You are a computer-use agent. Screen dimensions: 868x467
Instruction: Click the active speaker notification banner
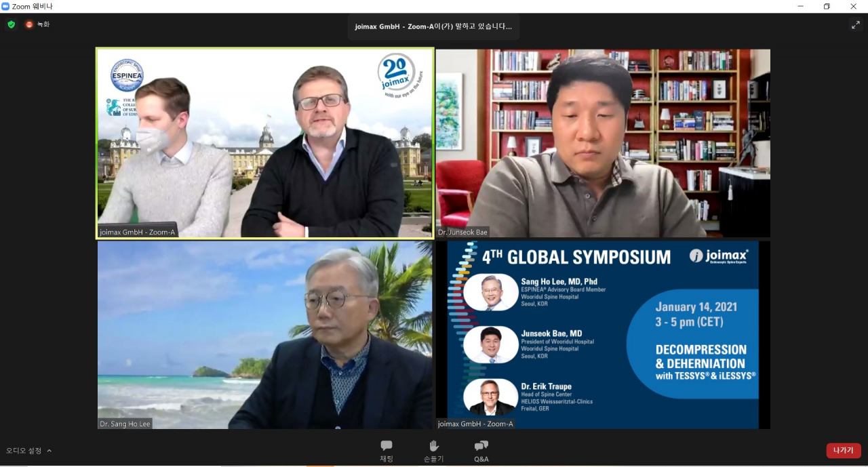(433, 27)
